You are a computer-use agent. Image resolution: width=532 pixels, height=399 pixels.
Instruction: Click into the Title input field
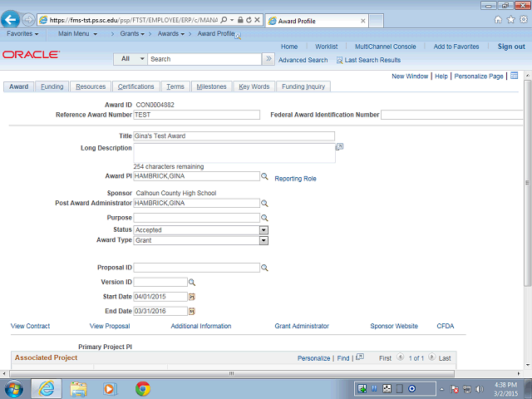coord(234,136)
